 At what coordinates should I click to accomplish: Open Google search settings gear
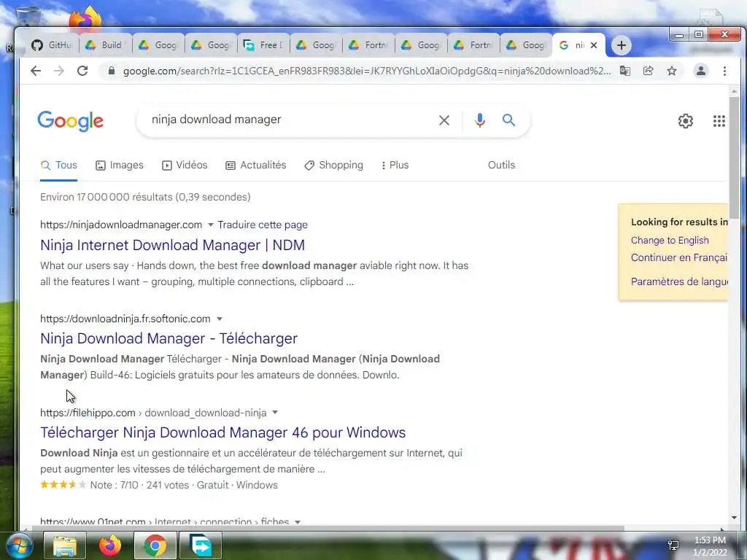[686, 121]
